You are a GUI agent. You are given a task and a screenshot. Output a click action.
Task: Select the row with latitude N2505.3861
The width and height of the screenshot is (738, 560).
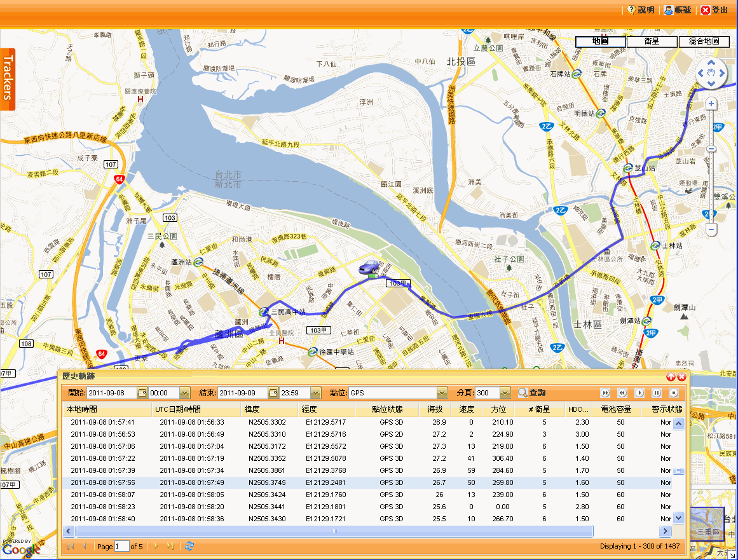coord(367,470)
